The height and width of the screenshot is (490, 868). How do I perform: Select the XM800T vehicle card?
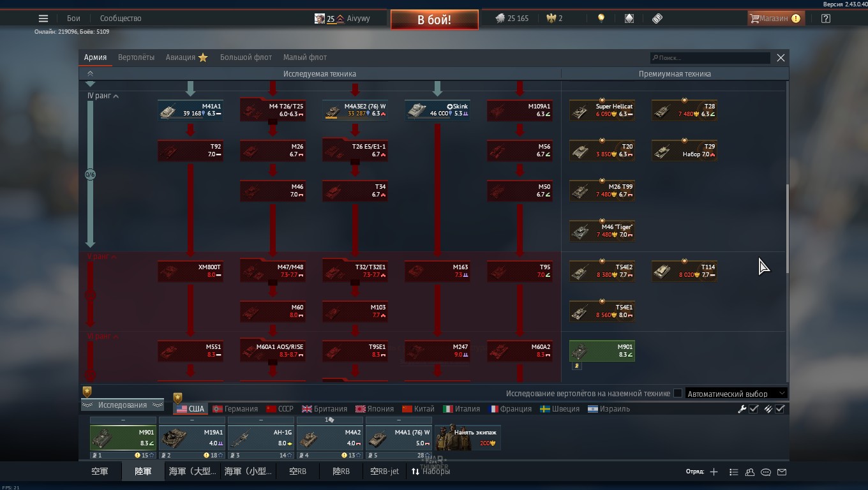pos(190,271)
